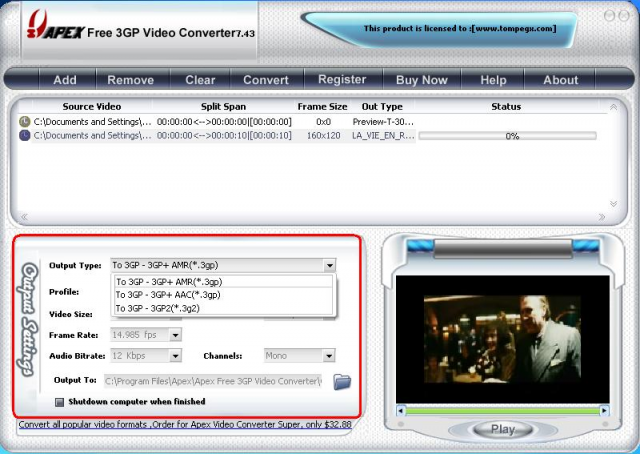This screenshot has height=454, width=640.
Task: Click the Source Video column header
Action: (92, 107)
